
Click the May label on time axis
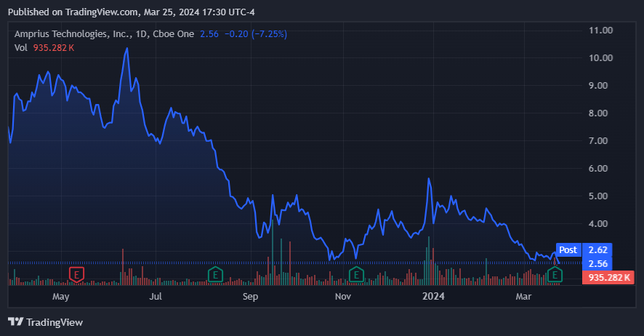[x=61, y=297]
